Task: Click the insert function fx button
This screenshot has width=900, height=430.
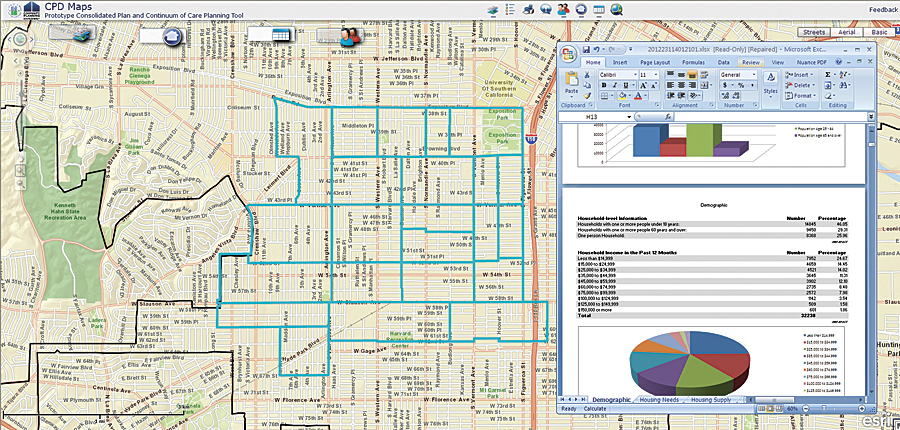Action: pos(668,117)
